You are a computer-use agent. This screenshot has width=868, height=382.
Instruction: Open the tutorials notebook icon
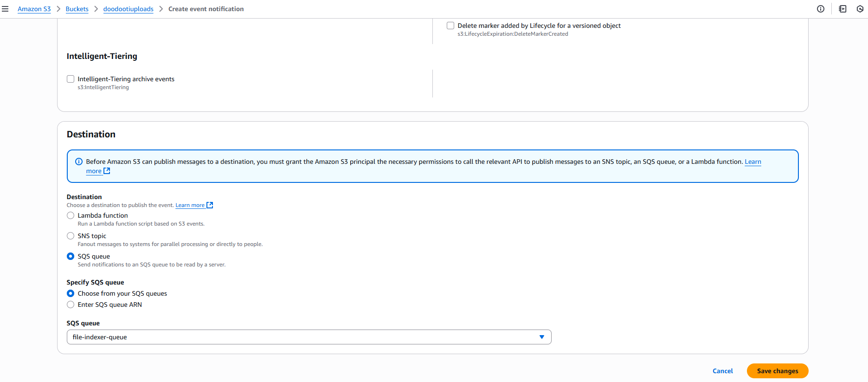(842, 9)
